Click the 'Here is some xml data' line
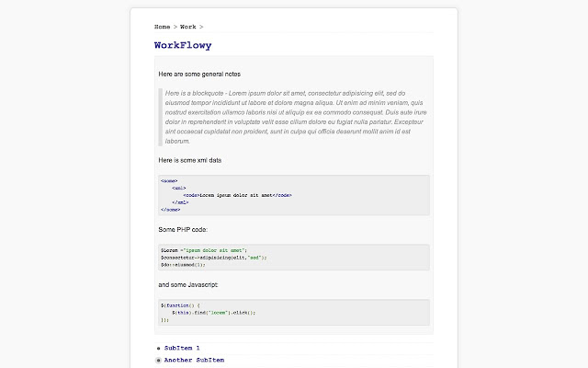This screenshot has width=588, height=368. (190, 160)
